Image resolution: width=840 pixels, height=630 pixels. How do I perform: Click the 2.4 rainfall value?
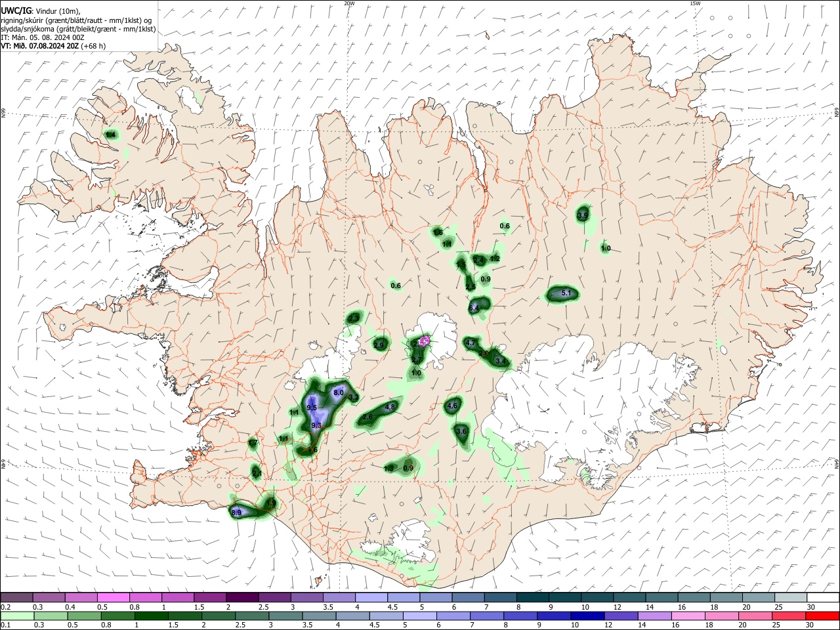tap(478, 261)
